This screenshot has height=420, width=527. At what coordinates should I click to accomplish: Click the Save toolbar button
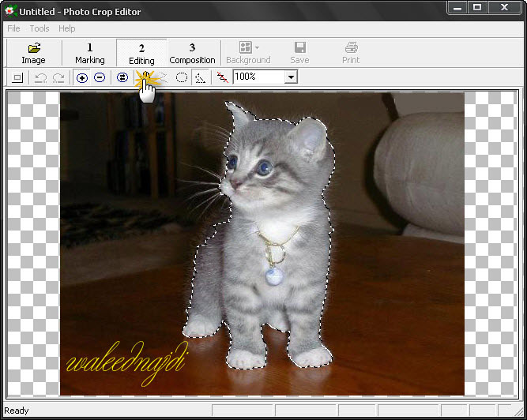(299, 53)
